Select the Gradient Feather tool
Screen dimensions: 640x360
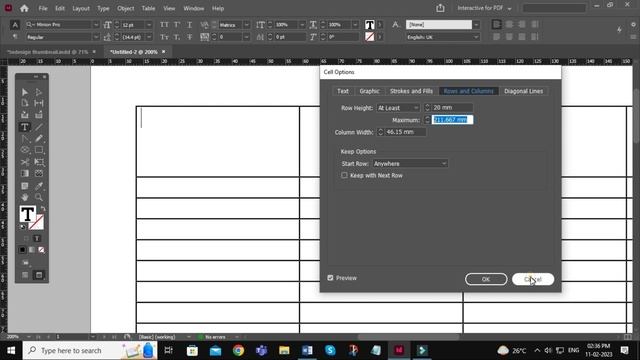pos(39,173)
